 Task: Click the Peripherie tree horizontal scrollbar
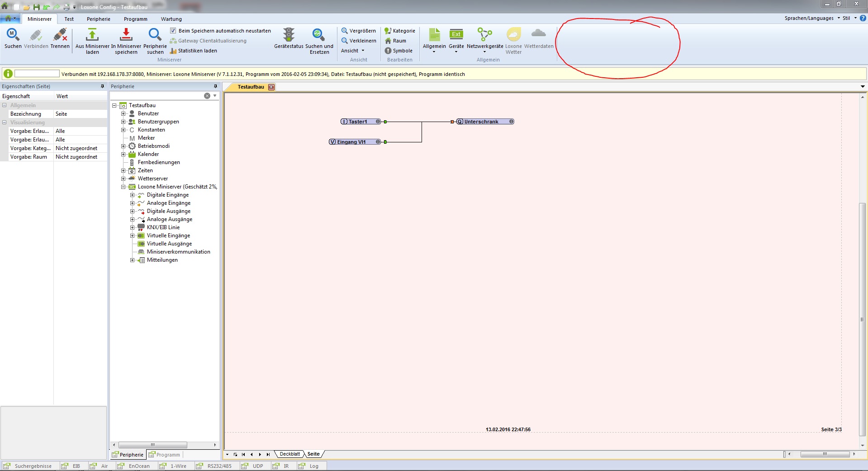(x=152, y=445)
